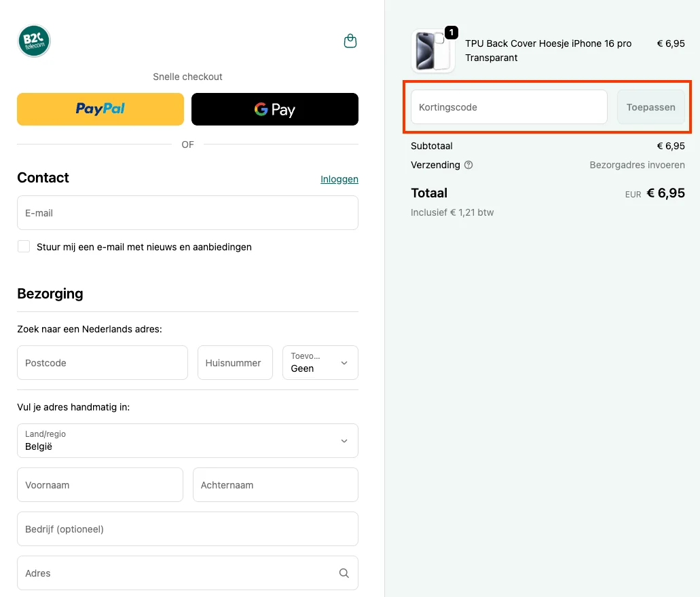The image size is (700, 597).
Task: Pay with the PayPal express button
Action: [100, 109]
